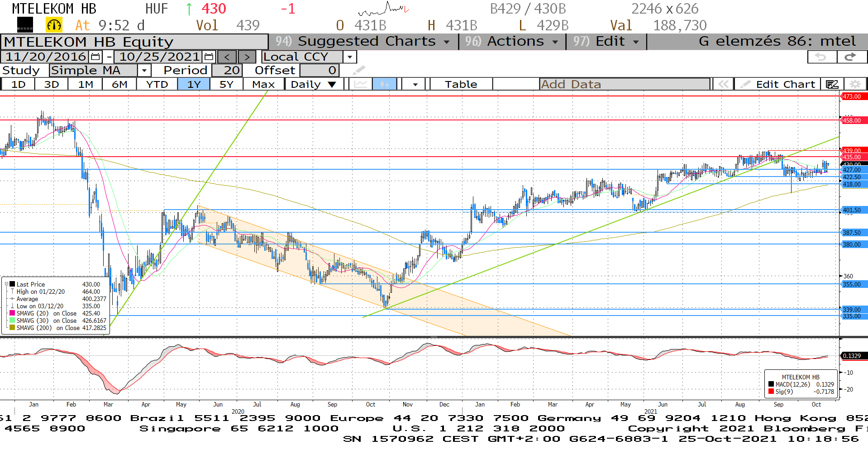Viewport: 868px width, 464px height.
Task: Open the end date calendar picker
Action: click(x=209, y=57)
